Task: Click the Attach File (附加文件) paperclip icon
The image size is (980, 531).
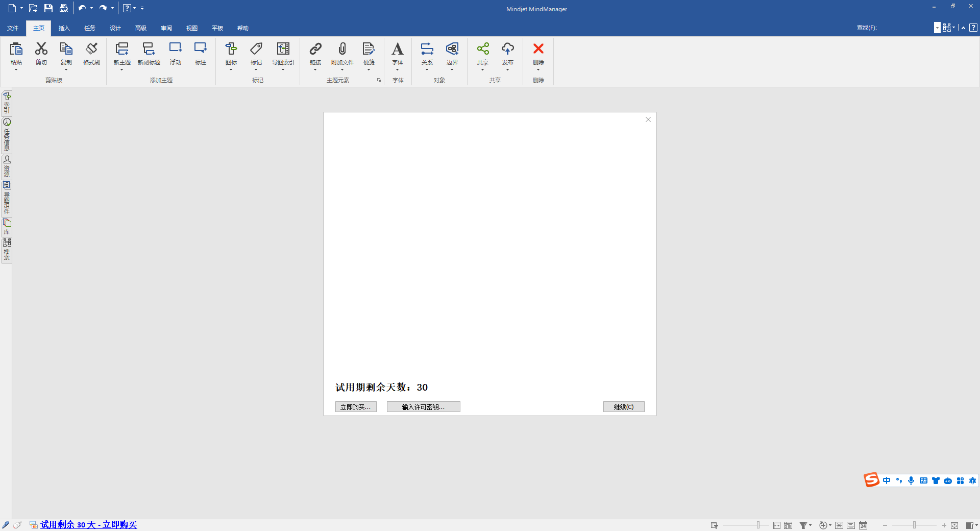Action: click(x=342, y=49)
